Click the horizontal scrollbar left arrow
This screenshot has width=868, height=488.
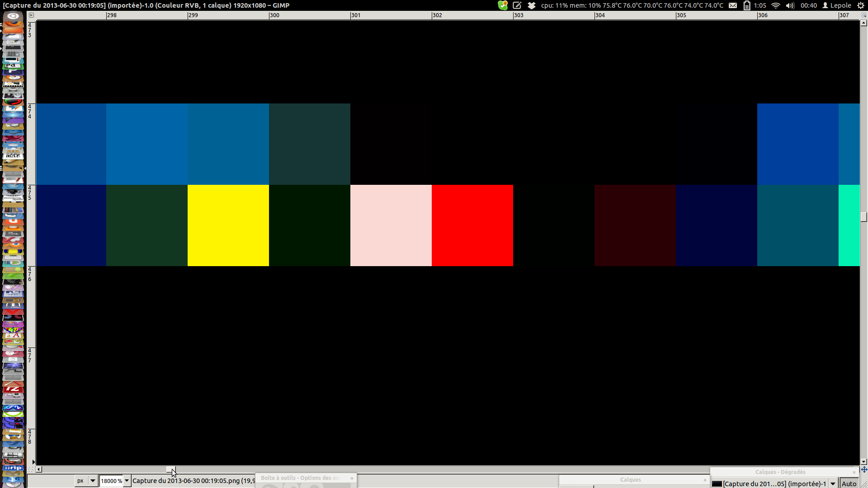(x=39, y=469)
